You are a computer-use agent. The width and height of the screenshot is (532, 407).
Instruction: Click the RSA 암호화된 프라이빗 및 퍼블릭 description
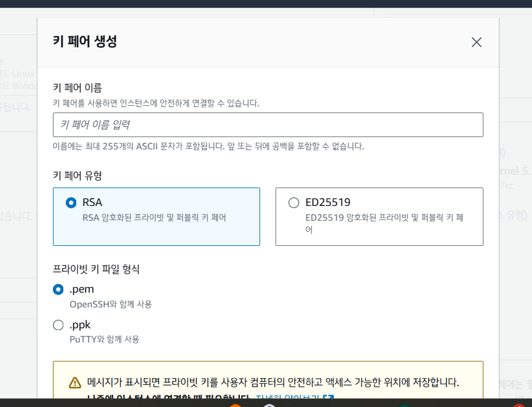tap(154, 218)
